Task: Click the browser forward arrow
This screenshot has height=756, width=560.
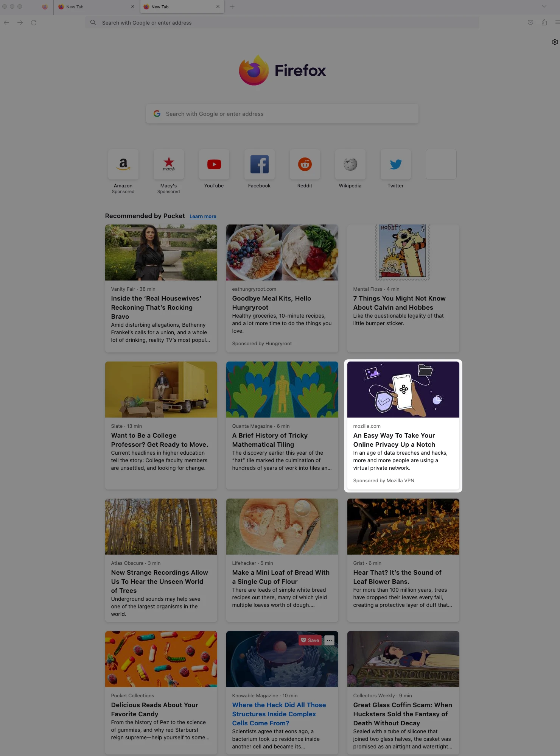Action: [20, 23]
